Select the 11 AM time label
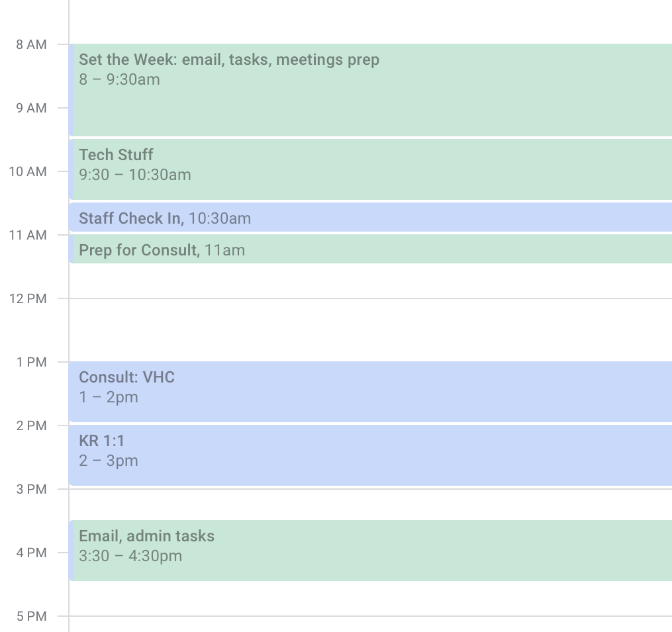Viewport: 672px width, 632px height. click(x=28, y=235)
